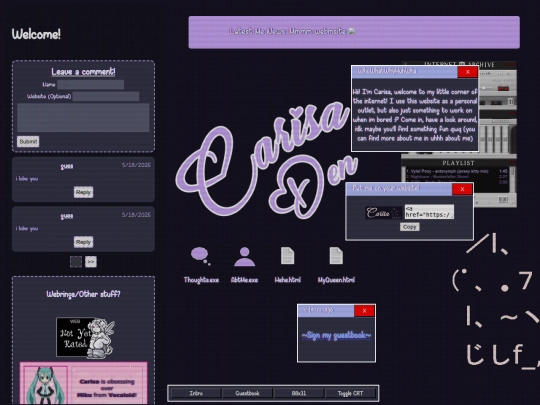Select the Vylet Pony track in playlist
The height and width of the screenshot is (405, 540).
click(456, 171)
